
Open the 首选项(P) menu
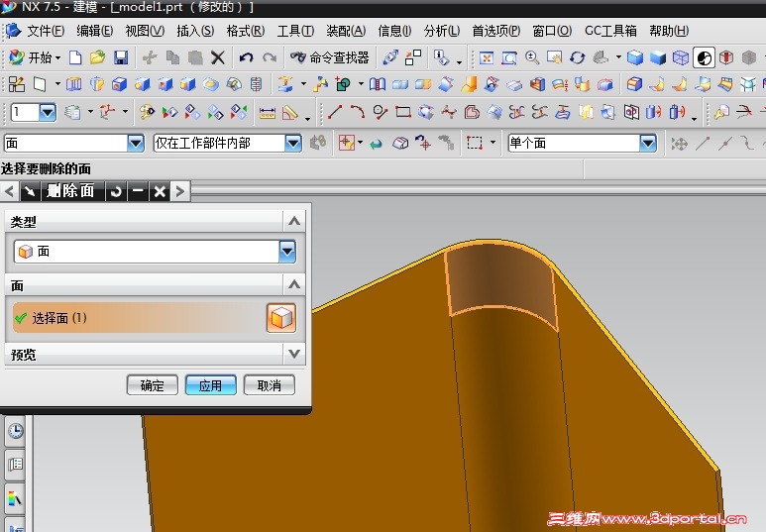point(496,31)
